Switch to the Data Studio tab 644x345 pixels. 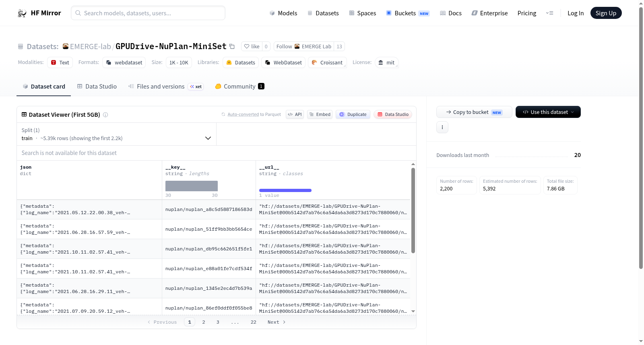pyautogui.click(x=97, y=87)
